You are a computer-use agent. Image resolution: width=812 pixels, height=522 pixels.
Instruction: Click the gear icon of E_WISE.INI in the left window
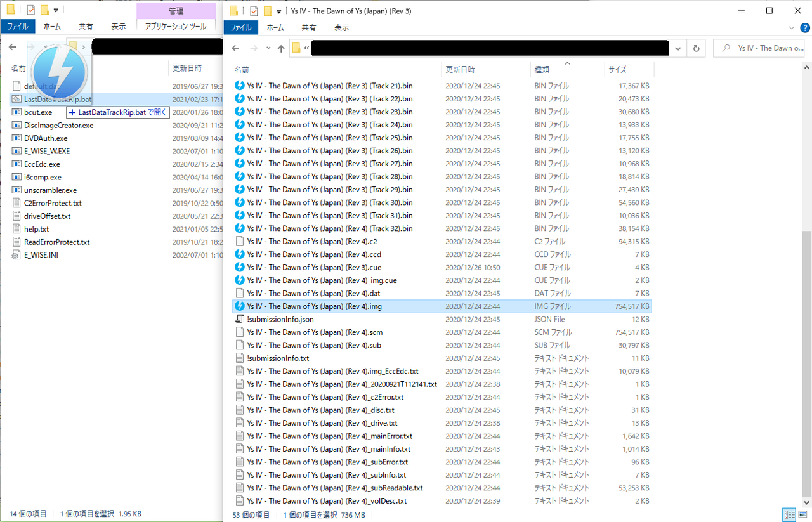click(x=17, y=255)
